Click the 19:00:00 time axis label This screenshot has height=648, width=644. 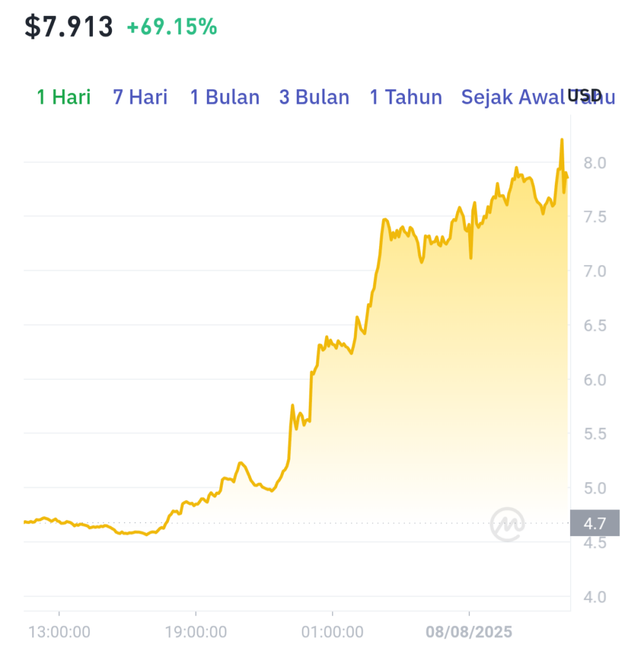[x=196, y=632]
